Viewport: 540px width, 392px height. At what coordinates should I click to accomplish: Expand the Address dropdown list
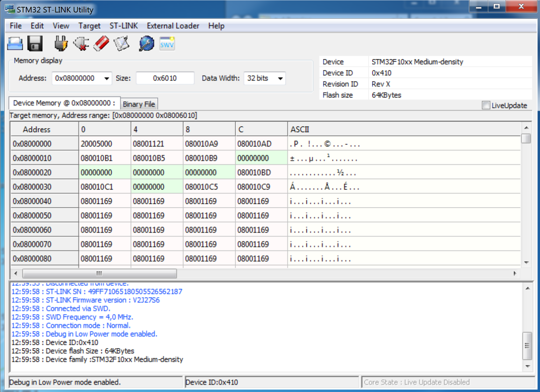pyautogui.click(x=107, y=78)
